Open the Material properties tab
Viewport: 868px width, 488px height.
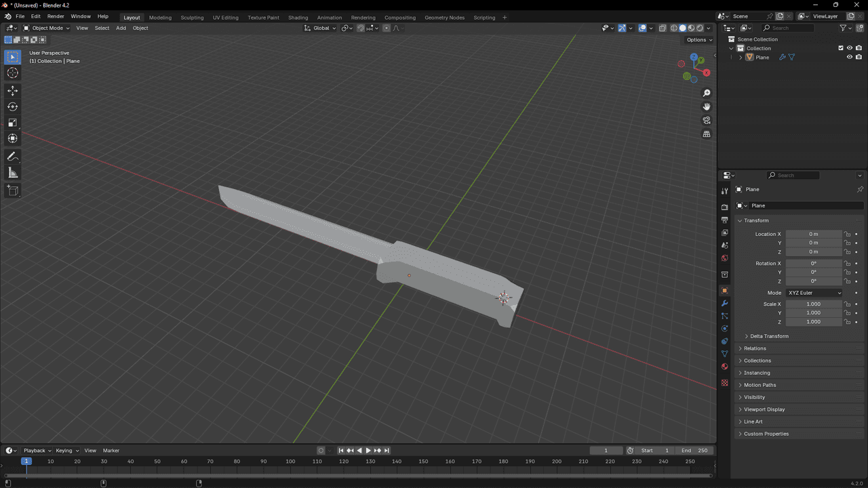pos(725,367)
